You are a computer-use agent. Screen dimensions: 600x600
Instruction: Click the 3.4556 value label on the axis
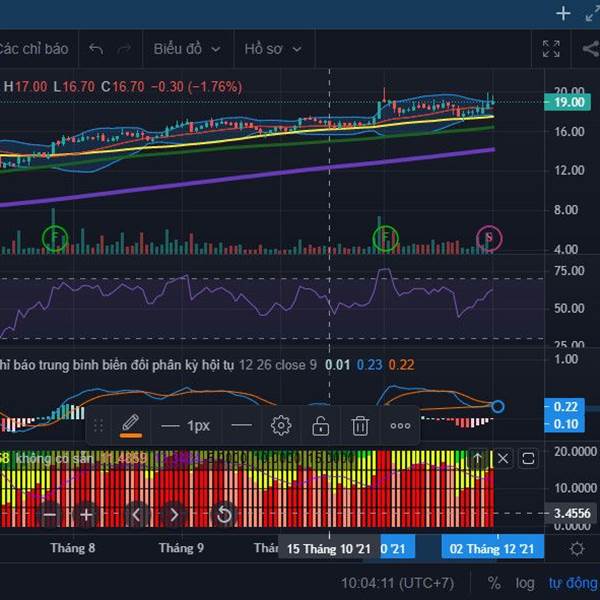coord(571,513)
